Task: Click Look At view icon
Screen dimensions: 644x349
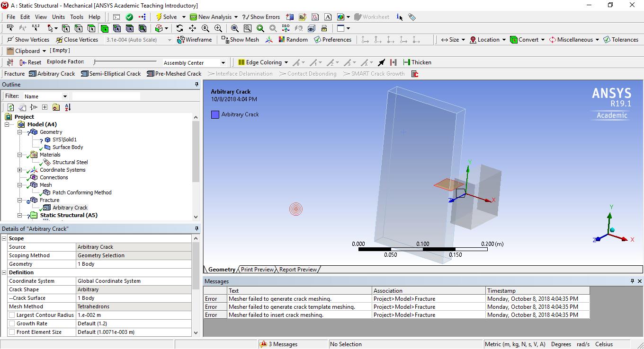Action: 298,28
